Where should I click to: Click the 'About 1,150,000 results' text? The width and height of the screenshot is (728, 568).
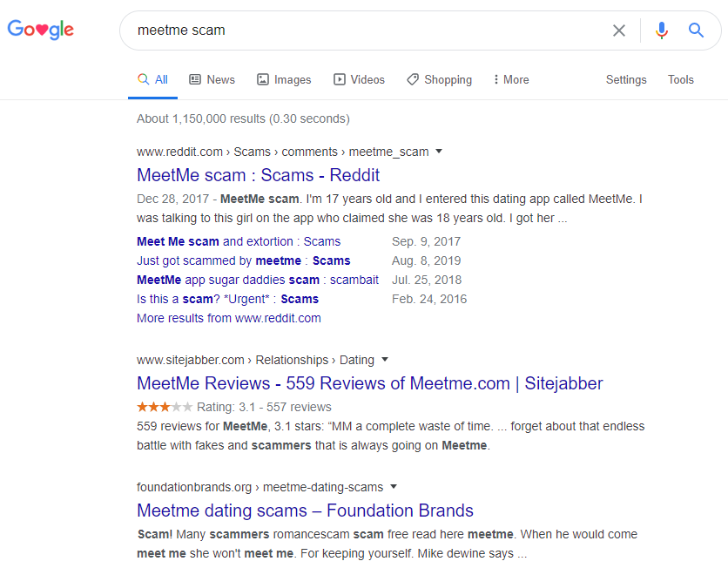(x=243, y=118)
